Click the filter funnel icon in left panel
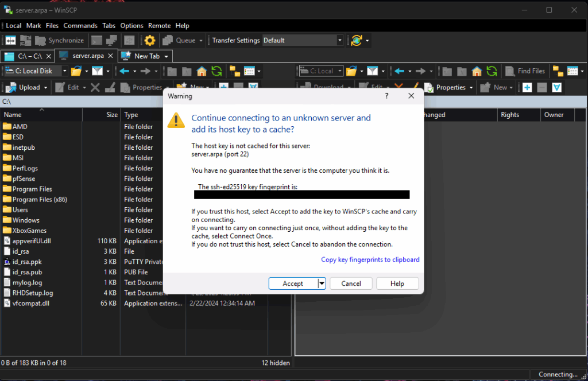The width and height of the screenshot is (588, 381). pyautogui.click(x=98, y=71)
